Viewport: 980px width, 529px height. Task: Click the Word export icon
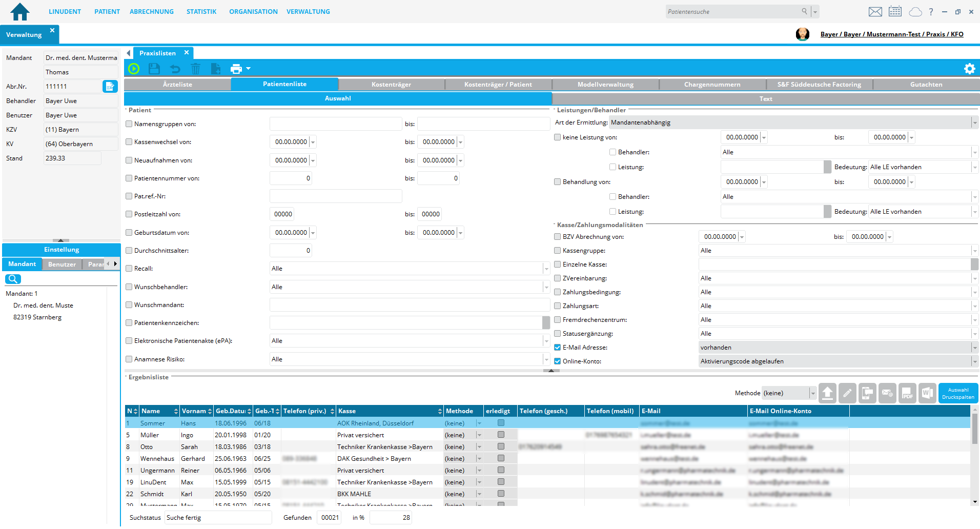click(927, 393)
